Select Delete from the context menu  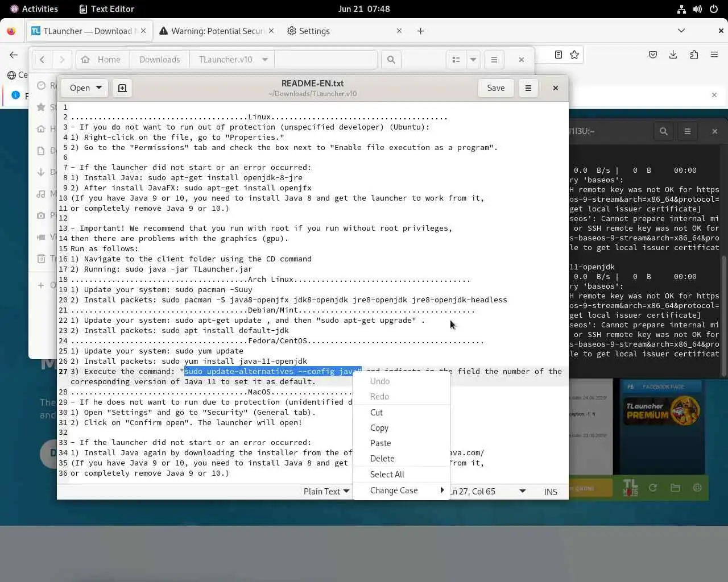pos(402,459)
